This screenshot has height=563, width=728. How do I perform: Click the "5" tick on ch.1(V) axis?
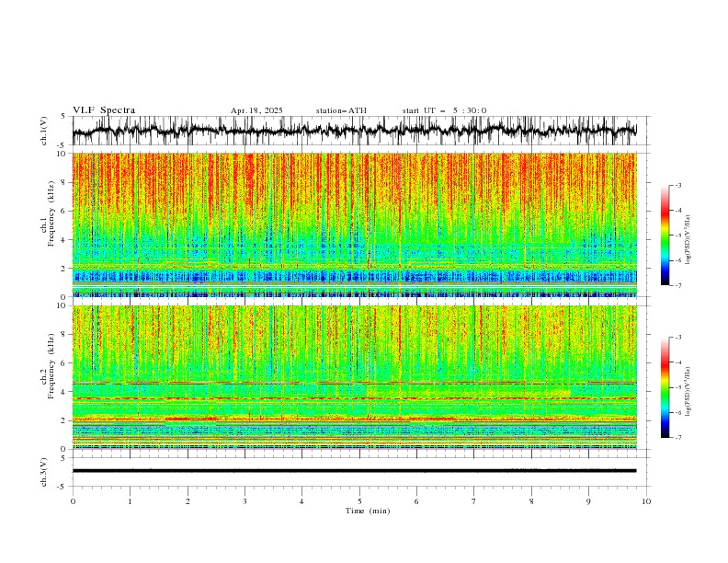pyautogui.click(x=63, y=116)
